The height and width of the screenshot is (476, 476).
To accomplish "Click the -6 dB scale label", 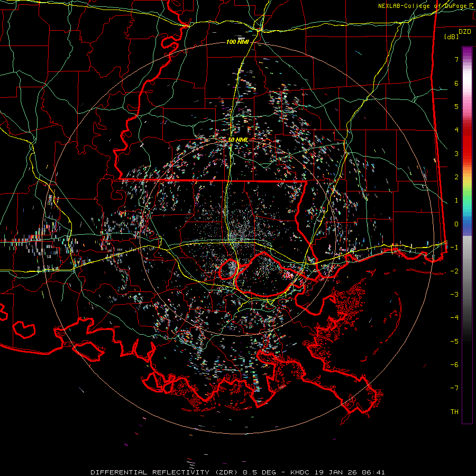I will 454,365.
